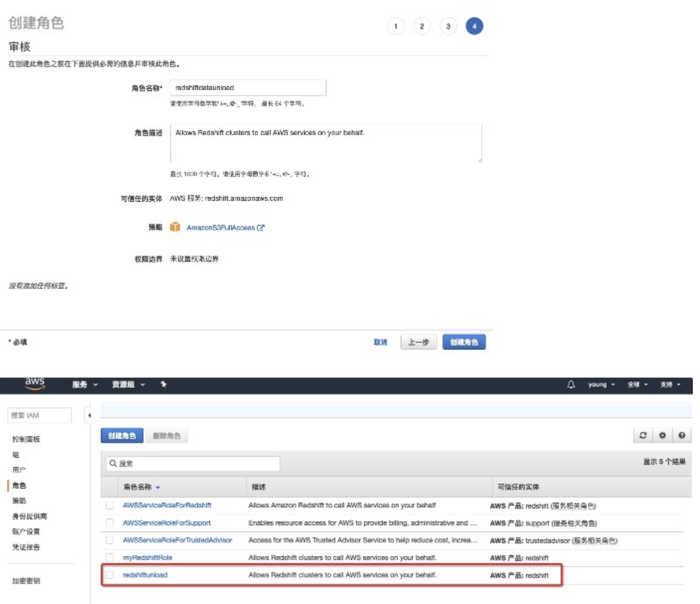Click into the 角色描述 description textarea

pos(326,143)
